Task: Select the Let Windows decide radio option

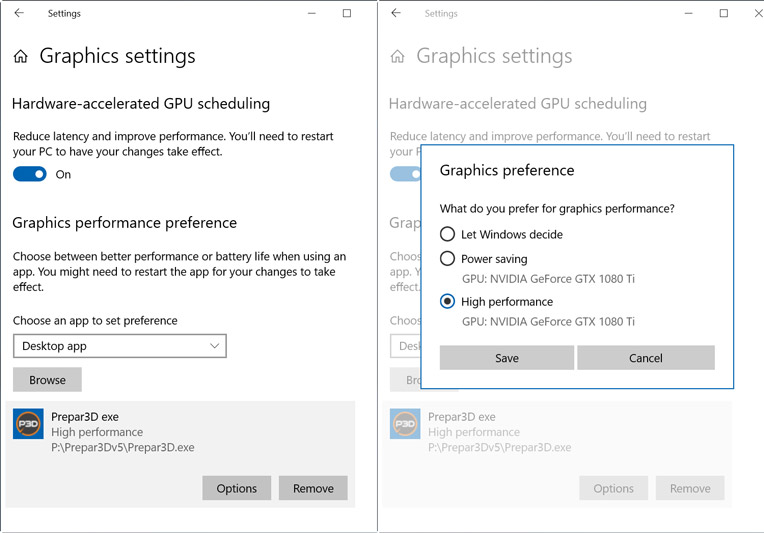Action: (x=448, y=234)
